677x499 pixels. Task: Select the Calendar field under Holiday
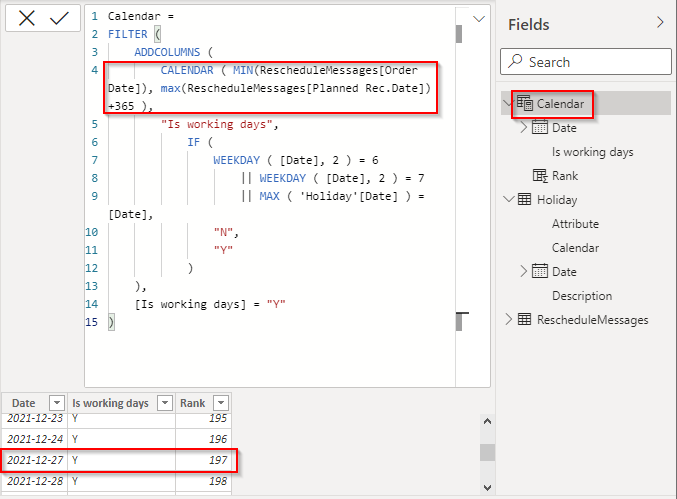point(575,248)
